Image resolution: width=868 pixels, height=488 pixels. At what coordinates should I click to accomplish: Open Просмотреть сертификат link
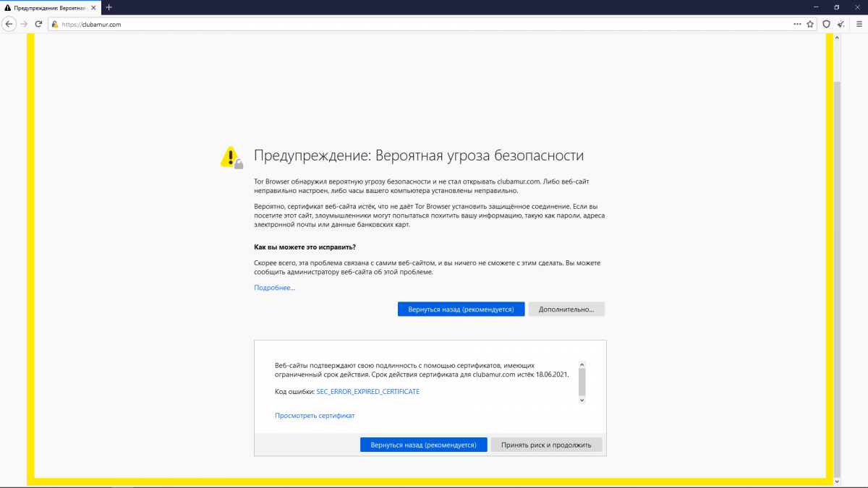point(315,416)
